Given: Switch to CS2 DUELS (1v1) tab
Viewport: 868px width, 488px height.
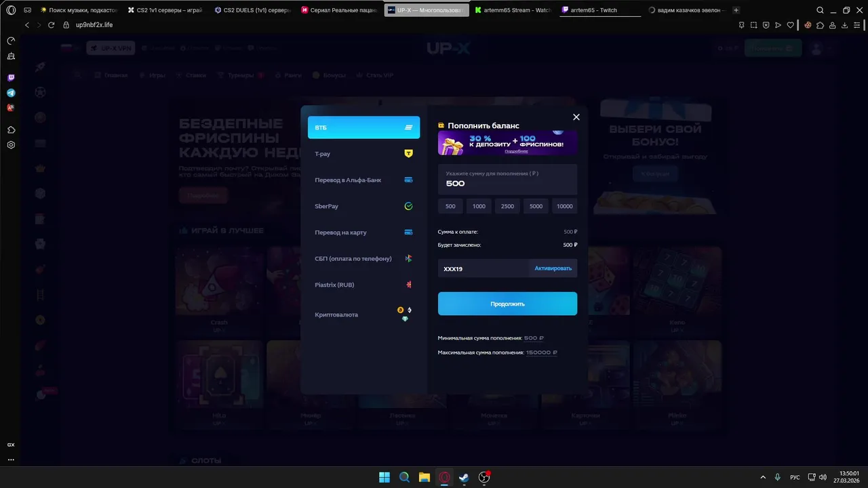Looking at the screenshot, I should click(252, 10).
